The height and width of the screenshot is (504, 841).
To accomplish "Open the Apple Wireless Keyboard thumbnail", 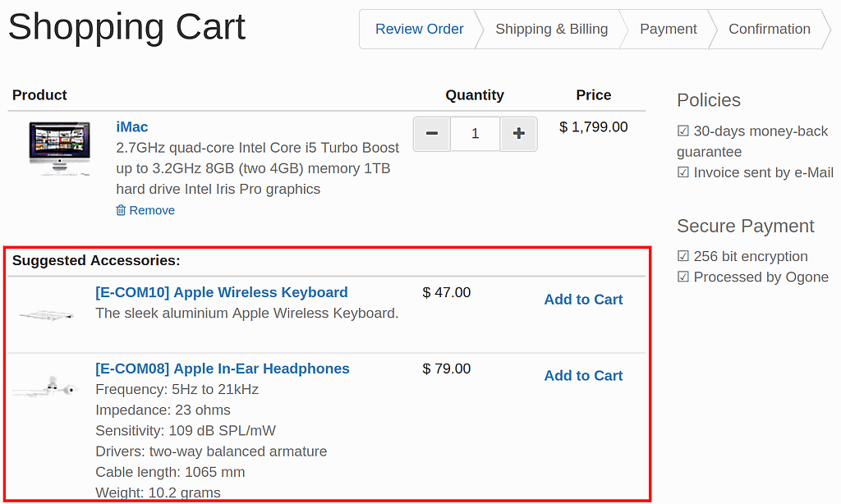I will pos(46,314).
